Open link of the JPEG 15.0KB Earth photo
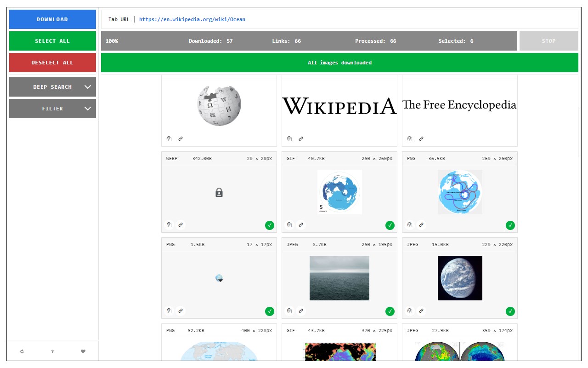The width and height of the screenshot is (588, 368). click(x=421, y=311)
